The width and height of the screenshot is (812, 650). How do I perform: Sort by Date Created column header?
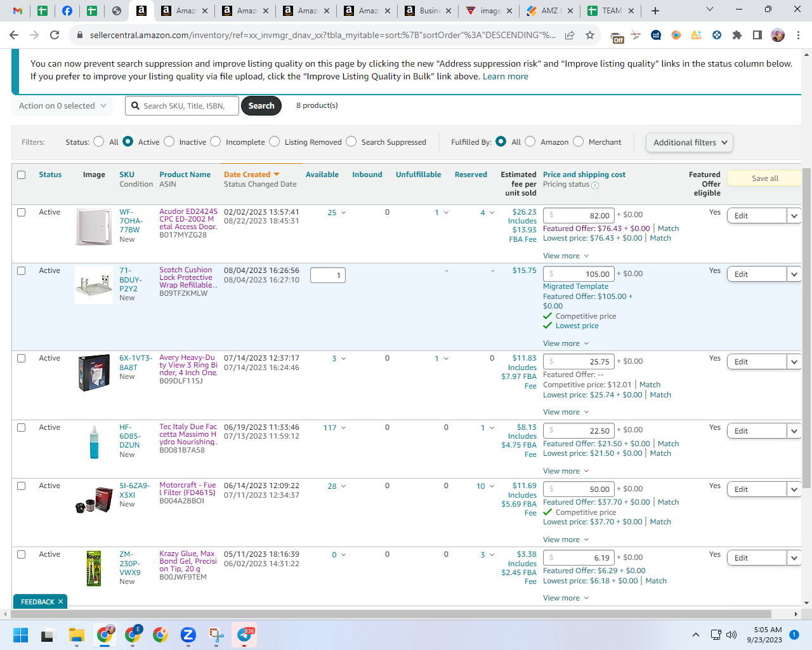251,175
